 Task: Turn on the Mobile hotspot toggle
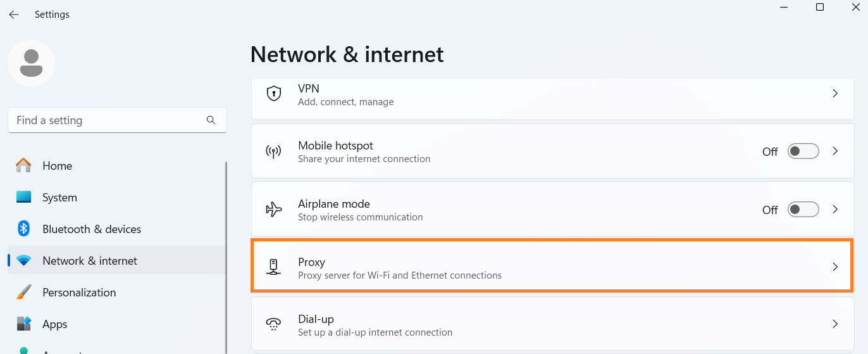(803, 151)
